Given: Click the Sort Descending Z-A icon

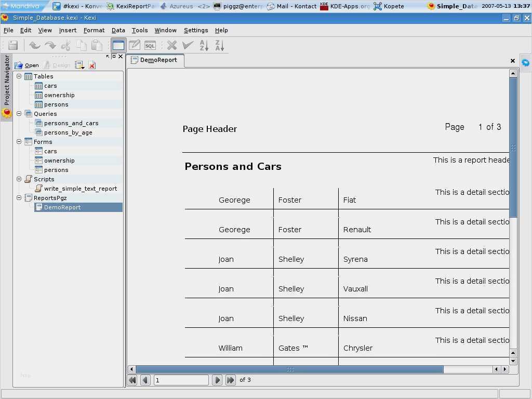Looking at the screenshot, I should pyautogui.click(x=220, y=45).
